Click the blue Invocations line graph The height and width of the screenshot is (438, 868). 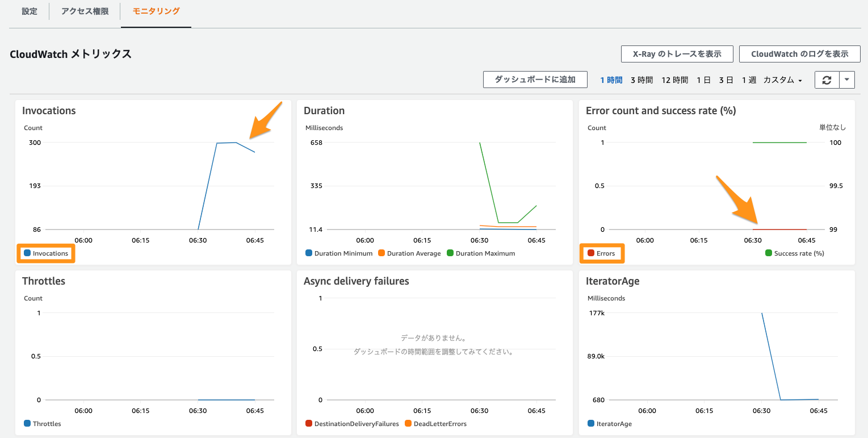coord(217,143)
